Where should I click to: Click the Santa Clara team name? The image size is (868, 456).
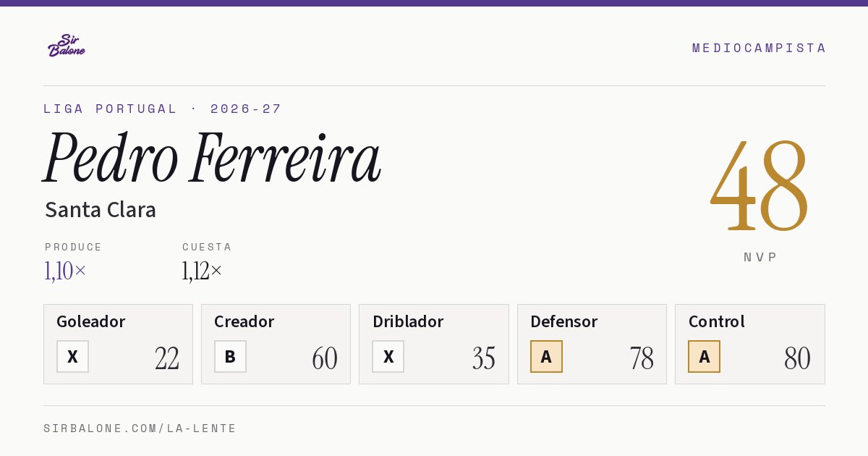[101, 210]
